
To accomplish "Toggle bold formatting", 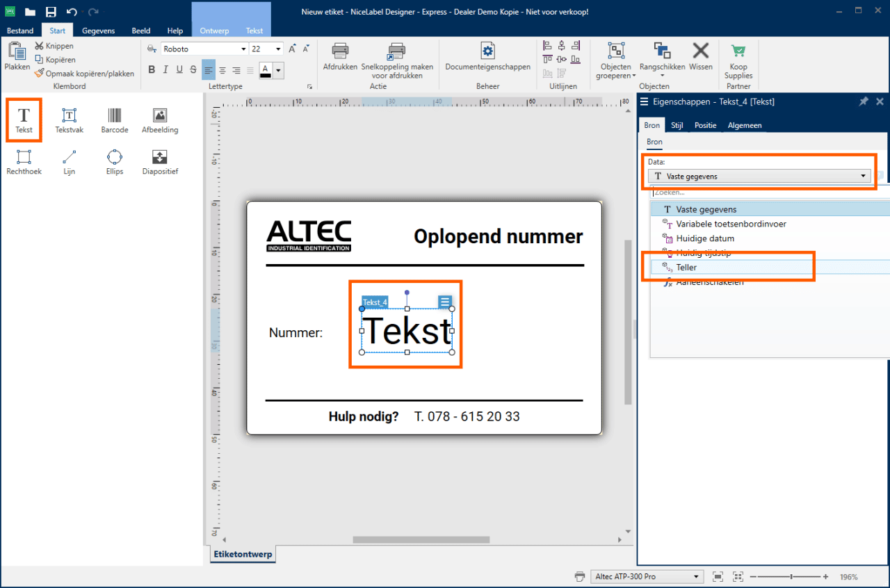I will coord(152,70).
